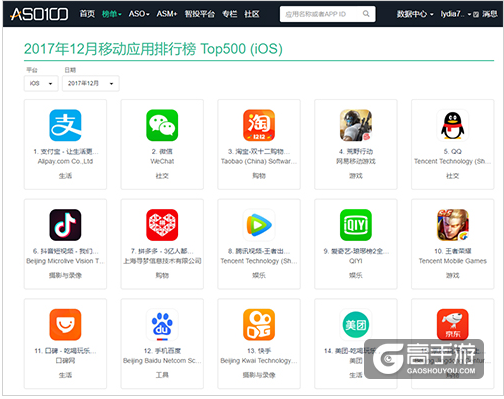Click the '12. 手机百度' app title
The image size is (504, 399).
(162, 351)
